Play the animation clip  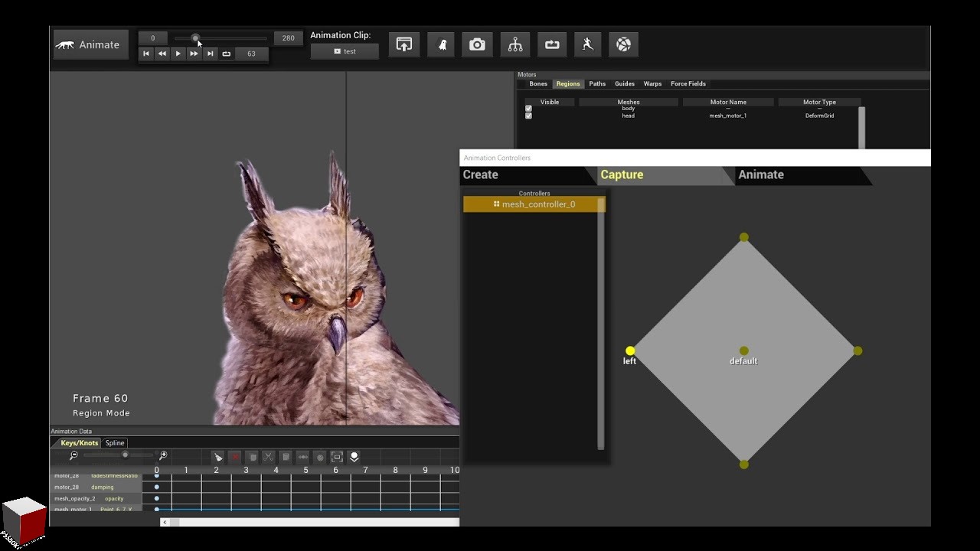[x=178, y=54]
